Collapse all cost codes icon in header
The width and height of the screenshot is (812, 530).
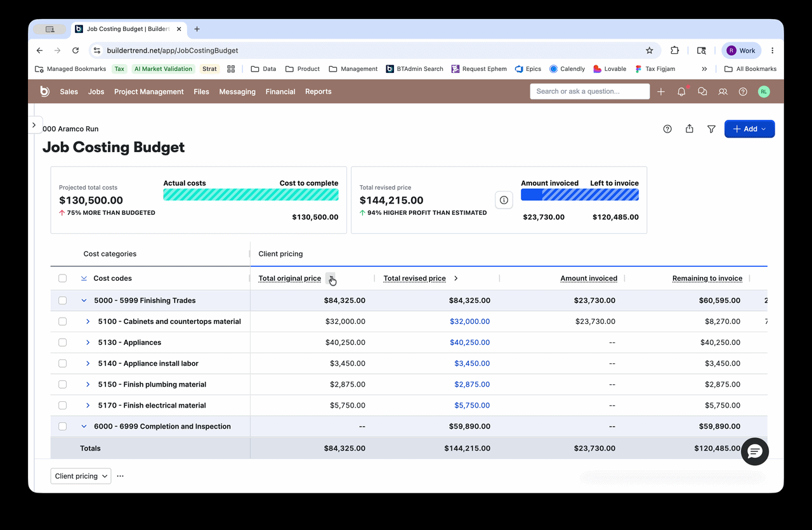pyautogui.click(x=84, y=278)
